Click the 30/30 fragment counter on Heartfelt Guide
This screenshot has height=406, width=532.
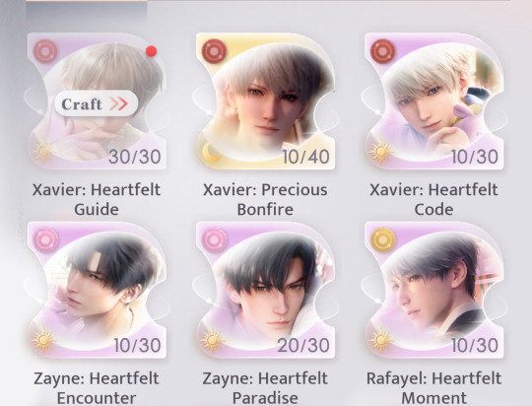135,157
